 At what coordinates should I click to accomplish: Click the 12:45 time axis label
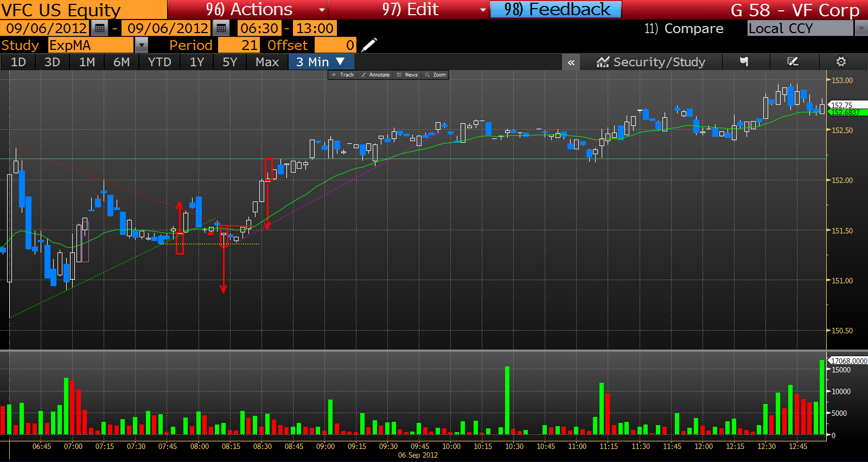798,446
